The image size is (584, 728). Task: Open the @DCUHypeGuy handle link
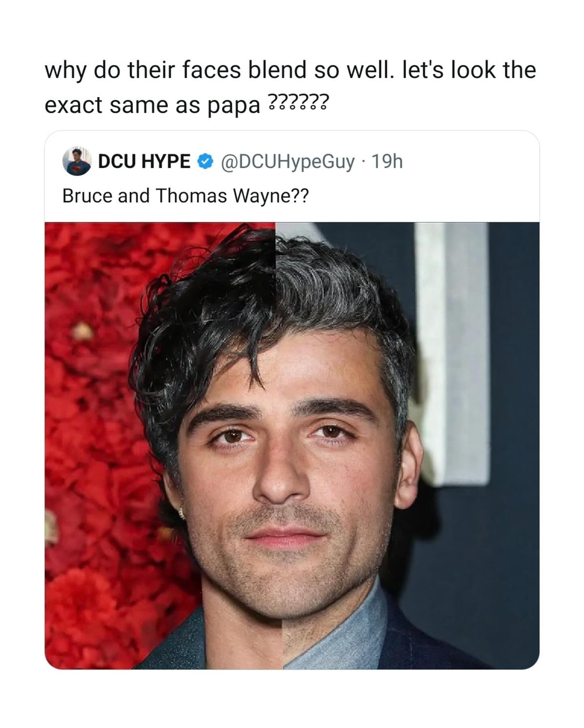pyautogui.click(x=288, y=162)
